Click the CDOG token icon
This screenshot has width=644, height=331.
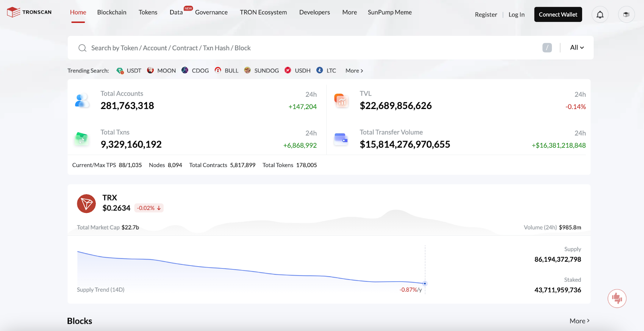pos(185,70)
